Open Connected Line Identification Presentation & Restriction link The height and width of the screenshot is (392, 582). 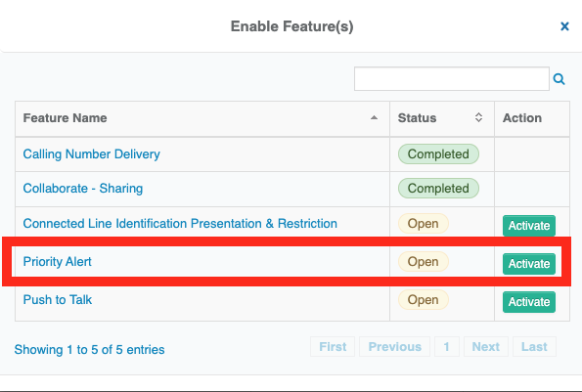[x=180, y=224]
